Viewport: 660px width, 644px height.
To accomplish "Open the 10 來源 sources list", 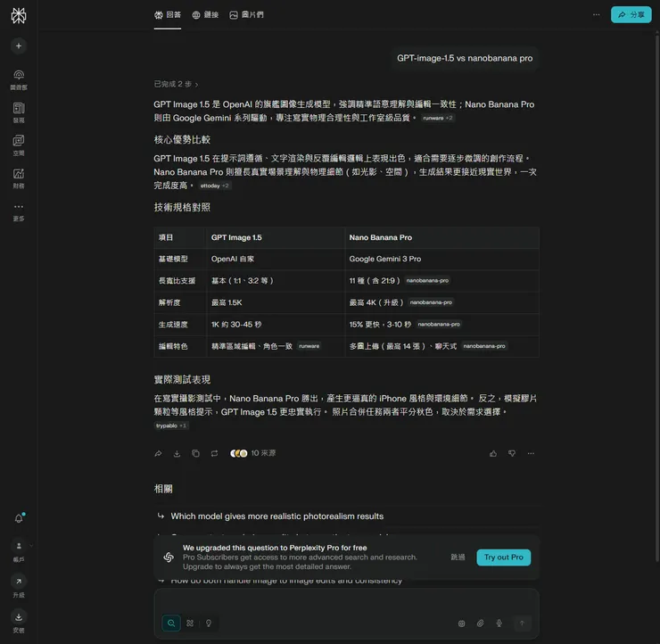I will (252, 453).
